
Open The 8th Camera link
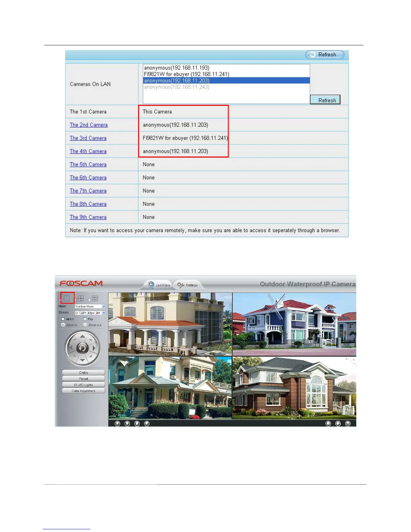click(88, 204)
